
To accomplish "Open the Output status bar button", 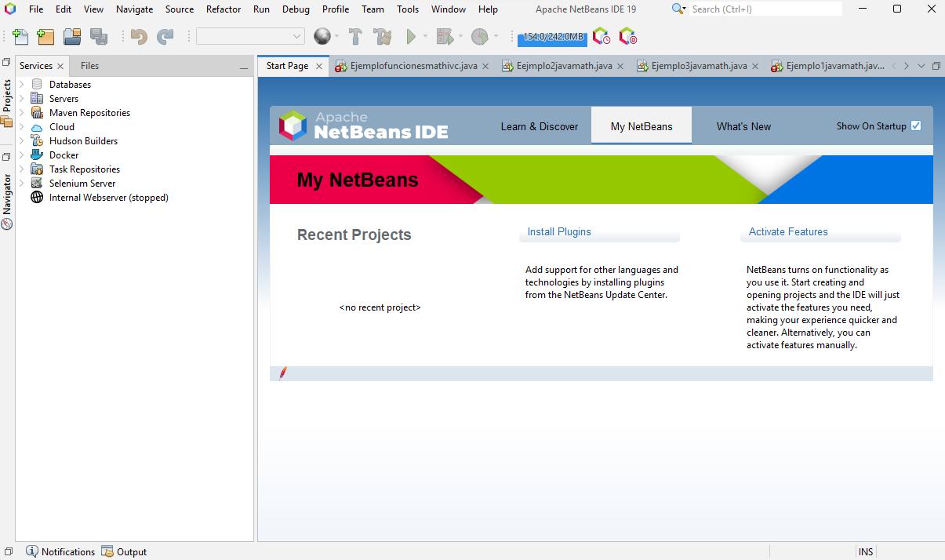I will [124, 551].
